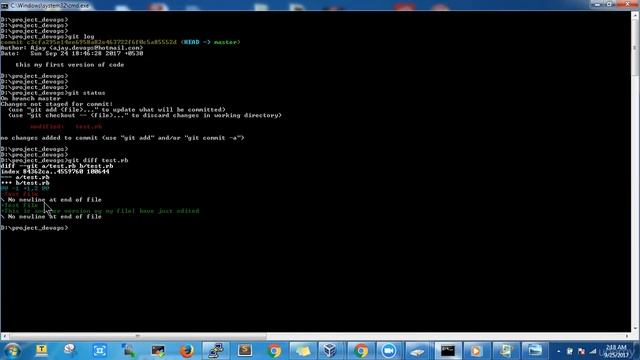Open the network signal tray icon
Screen dimensions: 640x360
coord(593,351)
